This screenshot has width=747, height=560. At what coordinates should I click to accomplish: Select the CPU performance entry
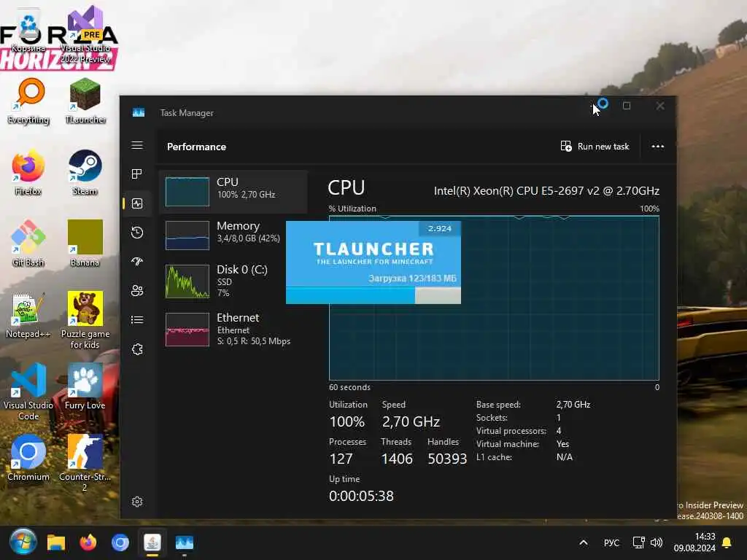click(x=233, y=192)
